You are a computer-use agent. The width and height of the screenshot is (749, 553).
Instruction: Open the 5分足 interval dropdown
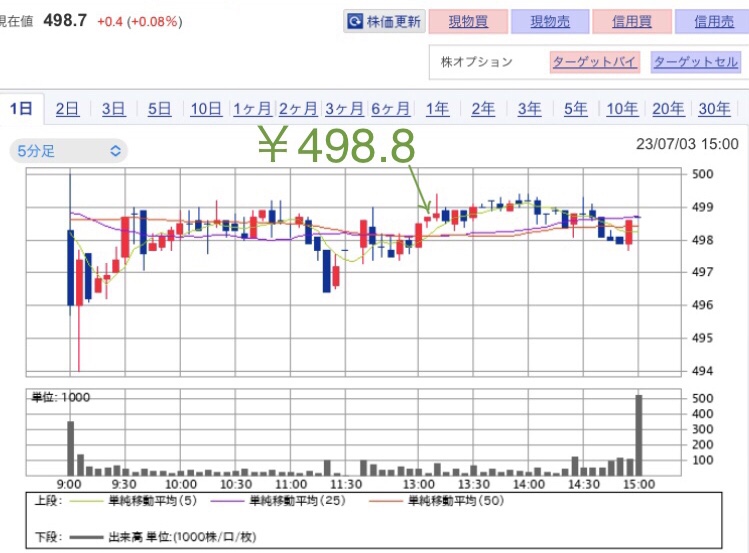click(68, 151)
